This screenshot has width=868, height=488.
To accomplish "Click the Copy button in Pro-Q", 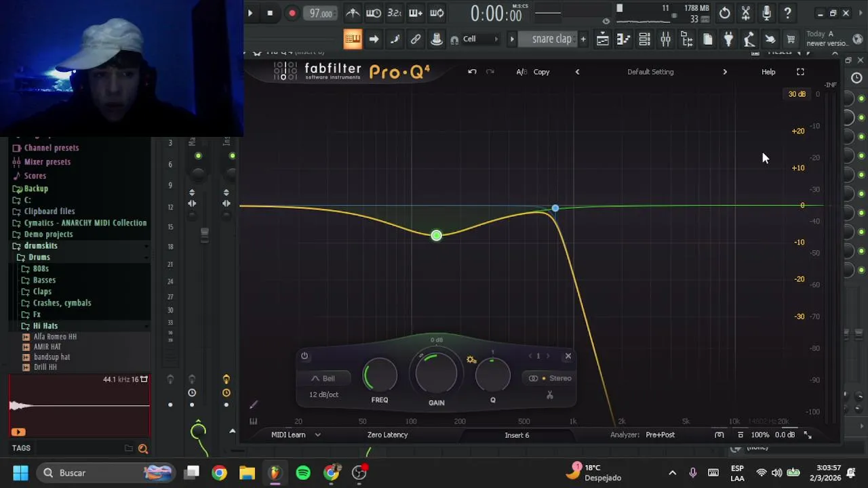I will pos(541,72).
